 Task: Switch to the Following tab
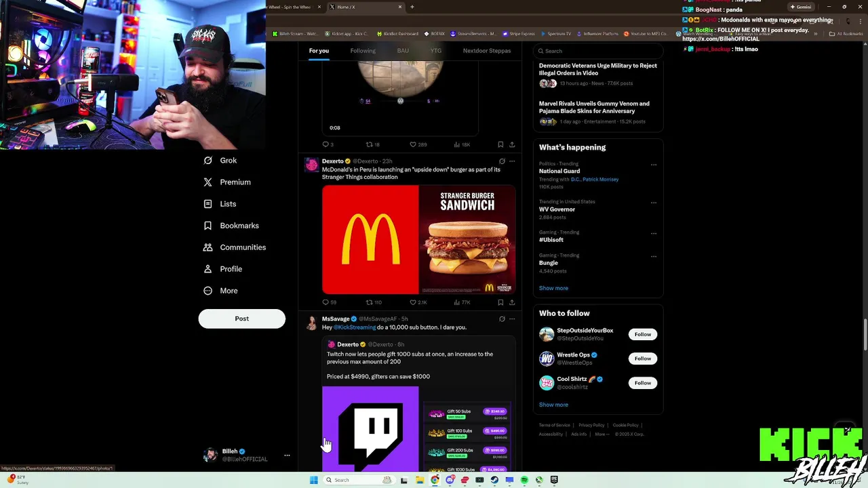363,51
